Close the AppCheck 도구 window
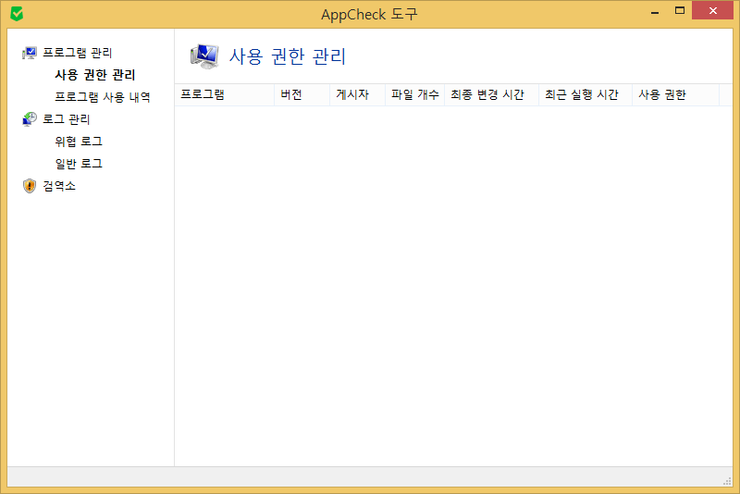 tap(713, 10)
